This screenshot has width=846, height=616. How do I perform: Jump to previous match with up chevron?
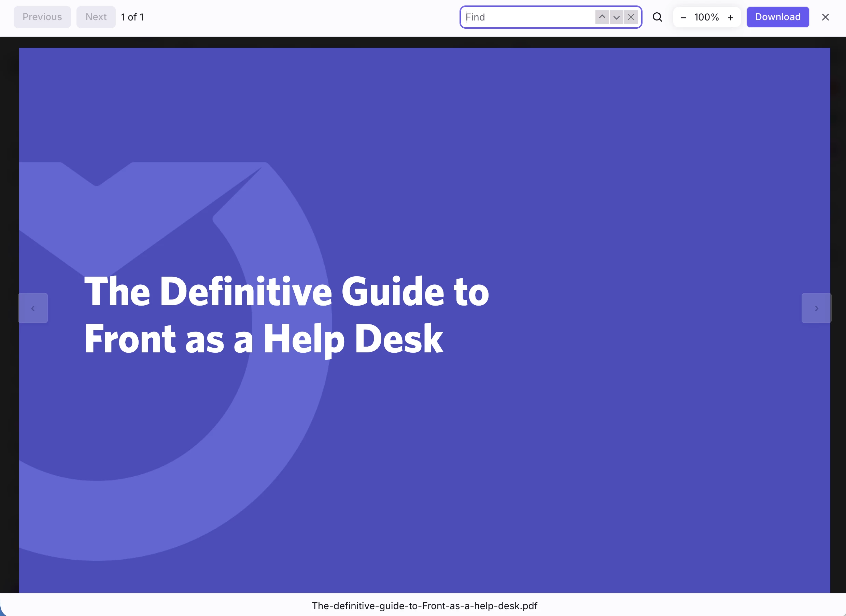[602, 17]
